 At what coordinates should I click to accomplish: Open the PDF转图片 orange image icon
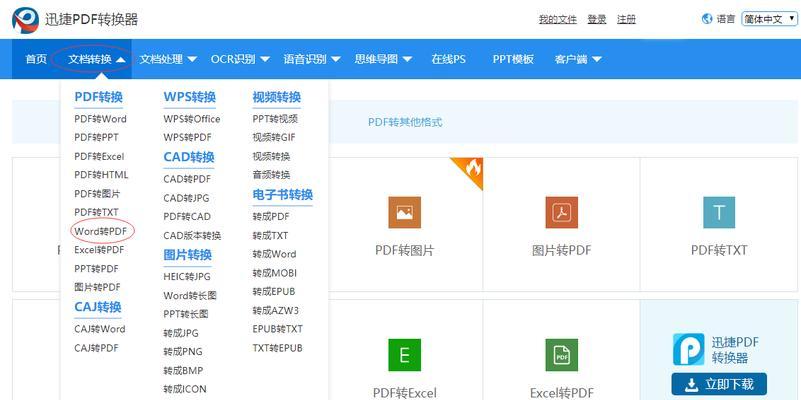405,213
